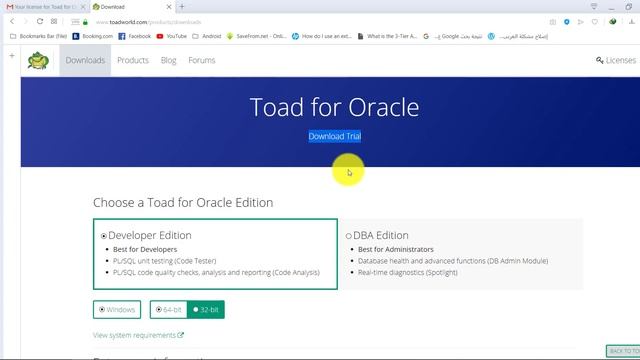
Task: Click the heart bookmark icon in toolbar
Action: 595,22
